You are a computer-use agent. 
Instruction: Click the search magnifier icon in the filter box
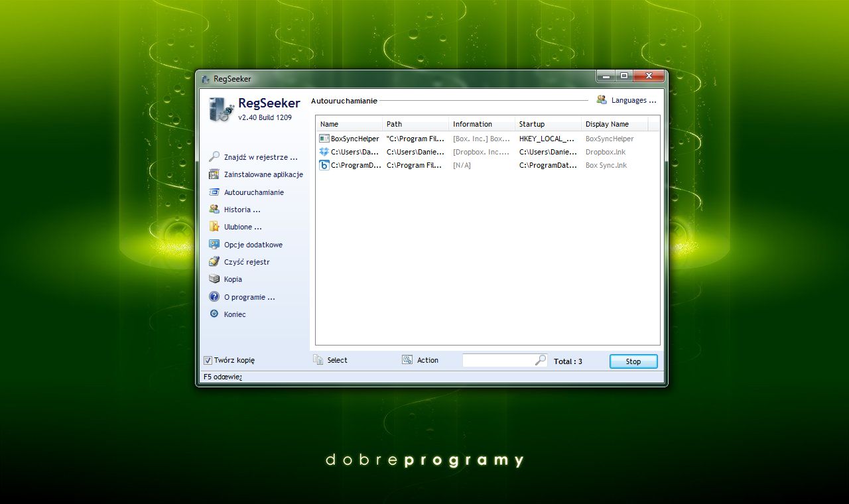pos(541,360)
